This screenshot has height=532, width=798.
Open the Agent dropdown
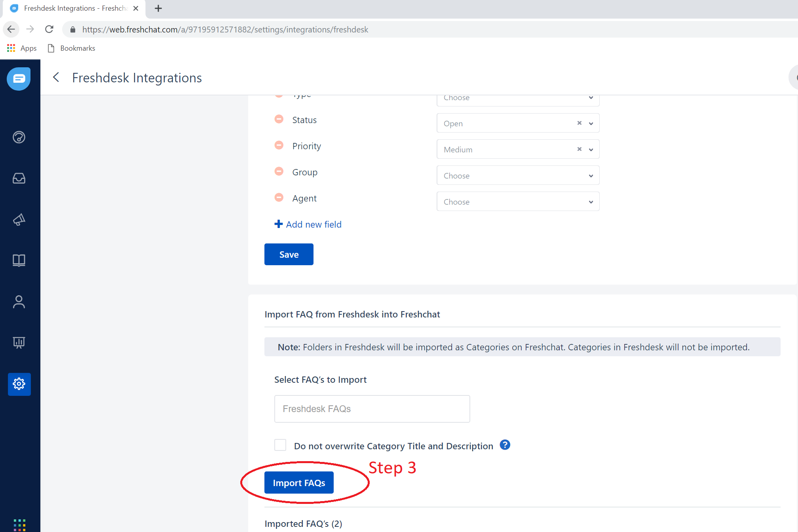tap(518, 201)
